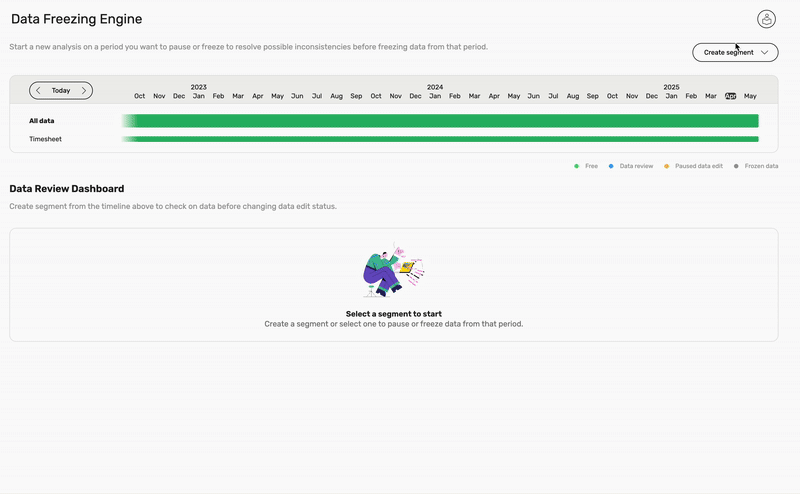The height and width of the screenshot is (494, 800).
Task: Click the Free legend label
Action: 591,166
